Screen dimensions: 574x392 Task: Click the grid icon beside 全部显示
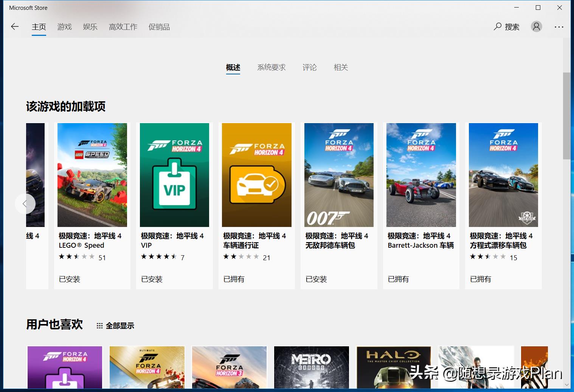99,326
